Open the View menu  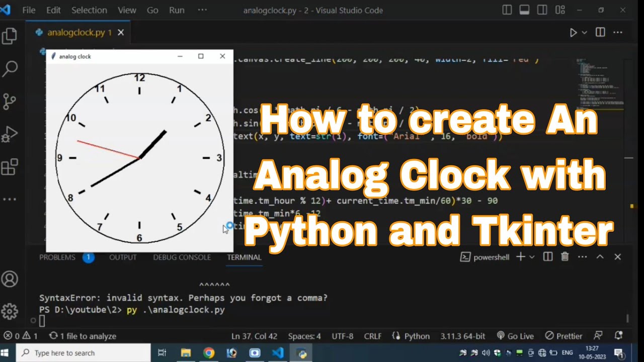point(127,10)
